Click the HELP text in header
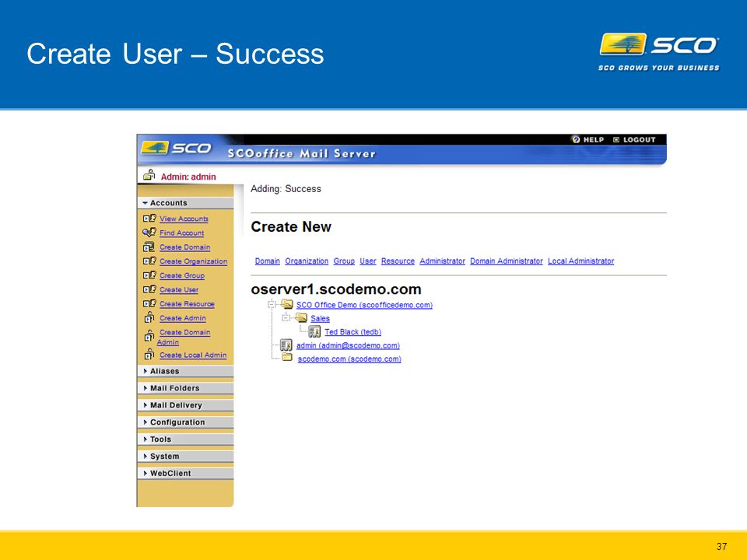This screenshot has height=560, width=747. coord(594,139)
